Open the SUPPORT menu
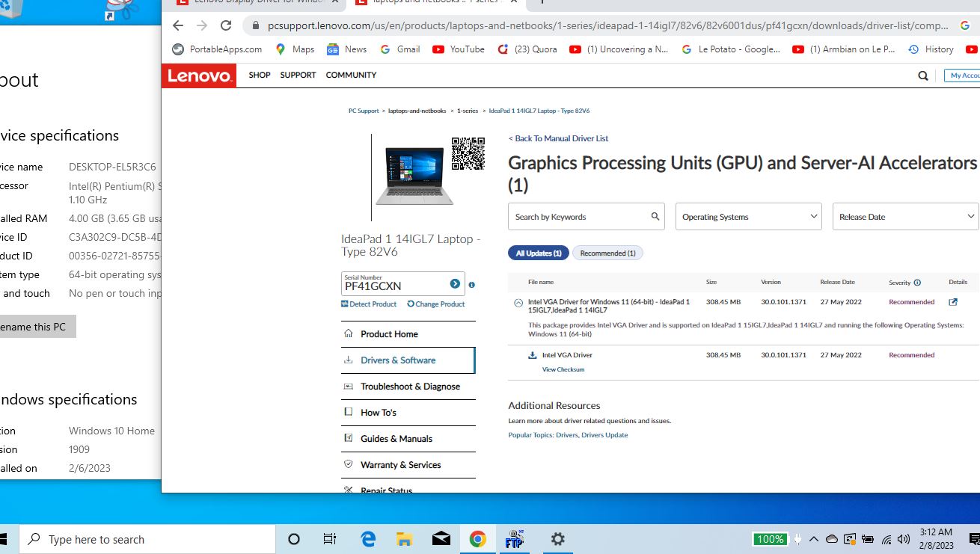The height and width of the screenshot is (554, 980). 298,76
